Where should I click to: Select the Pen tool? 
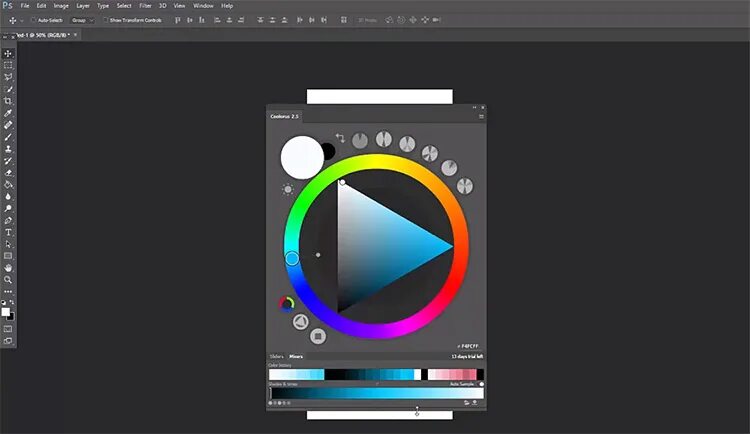pyautogui.click(x=8, y=221)
